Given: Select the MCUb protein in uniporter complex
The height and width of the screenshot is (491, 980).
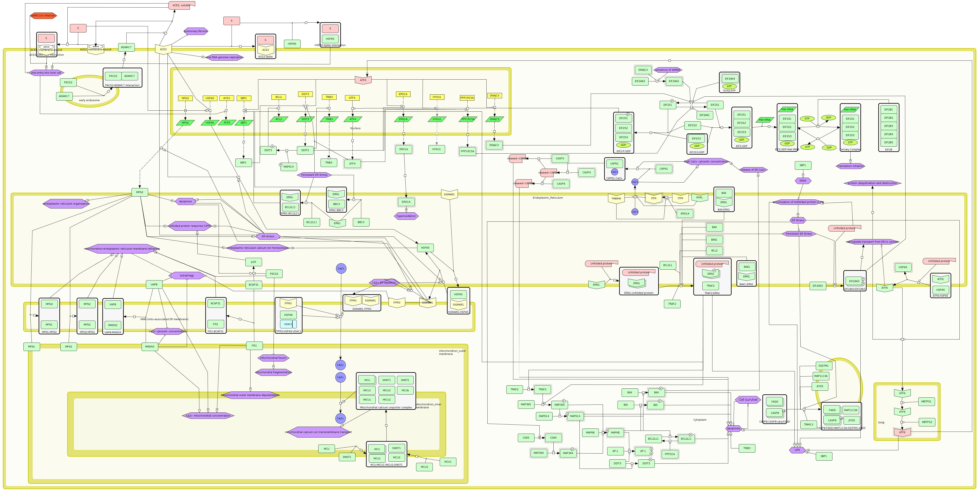Looking at the screenshot, I should tap(405, 390).
